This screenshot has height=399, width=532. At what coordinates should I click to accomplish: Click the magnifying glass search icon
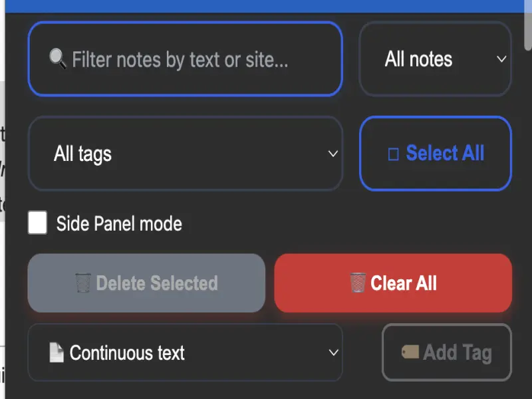tap(58, 60)
